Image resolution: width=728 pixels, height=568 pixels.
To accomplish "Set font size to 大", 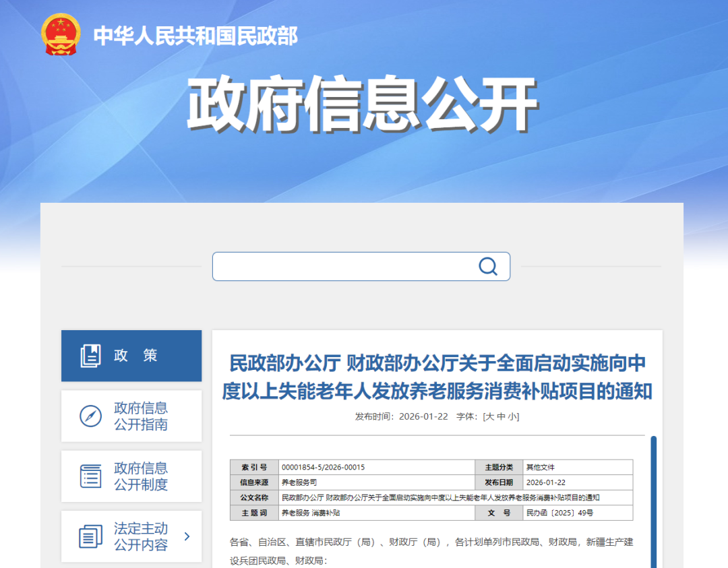I will pyautogui.click(x=489, y=416).
